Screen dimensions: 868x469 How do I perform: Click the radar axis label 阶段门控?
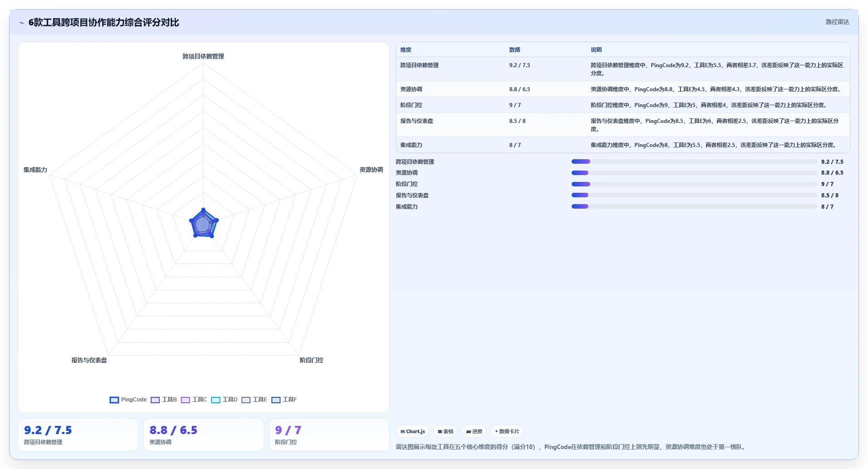coord(311,360)
